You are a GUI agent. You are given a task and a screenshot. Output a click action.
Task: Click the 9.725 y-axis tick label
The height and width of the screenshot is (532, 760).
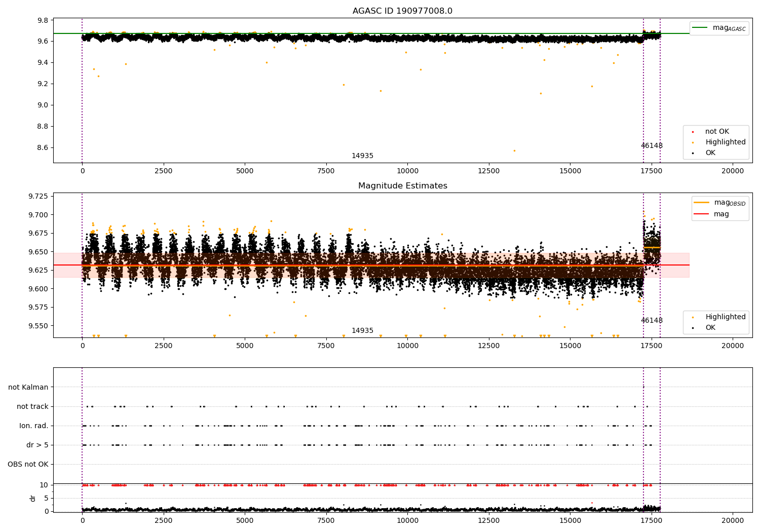39,197
